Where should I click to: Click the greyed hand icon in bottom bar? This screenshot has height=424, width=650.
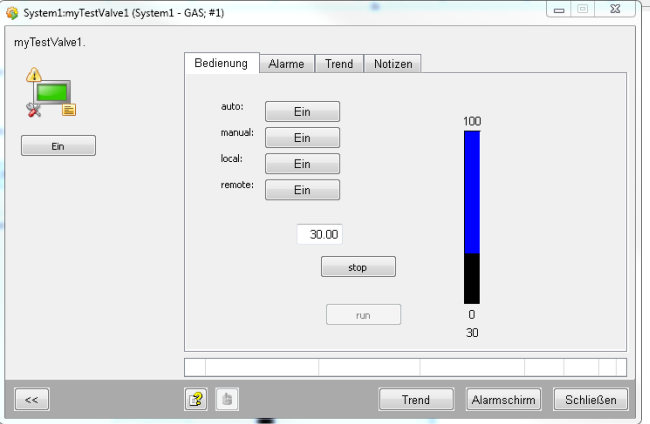point(226,399)
